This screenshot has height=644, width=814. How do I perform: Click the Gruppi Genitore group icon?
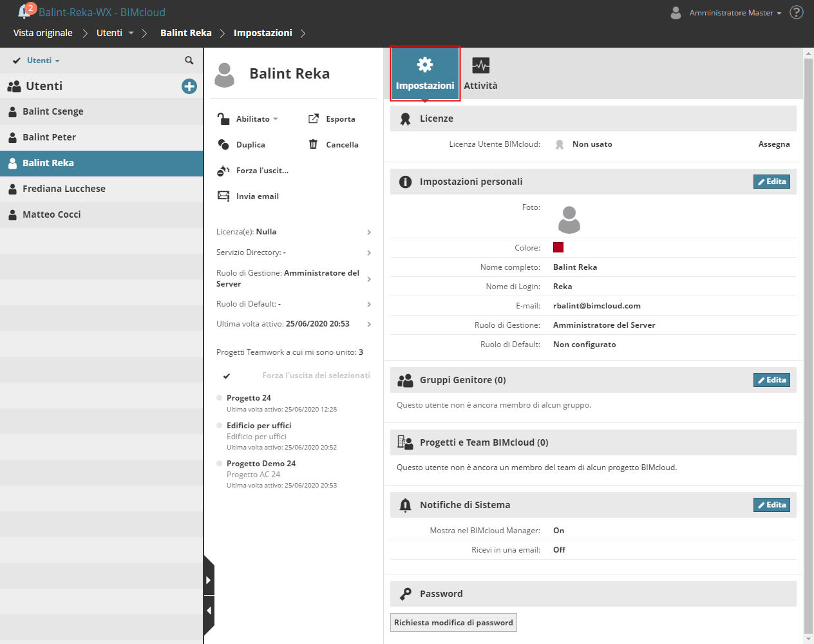405,381
